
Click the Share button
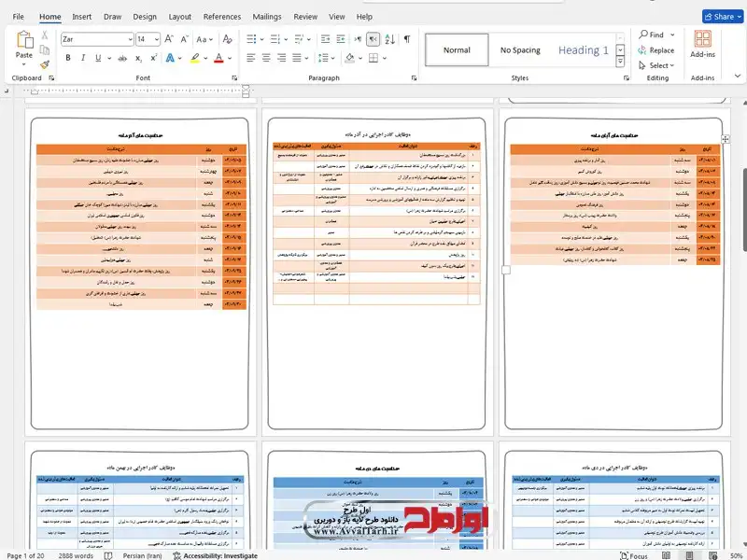pos(723,17)
